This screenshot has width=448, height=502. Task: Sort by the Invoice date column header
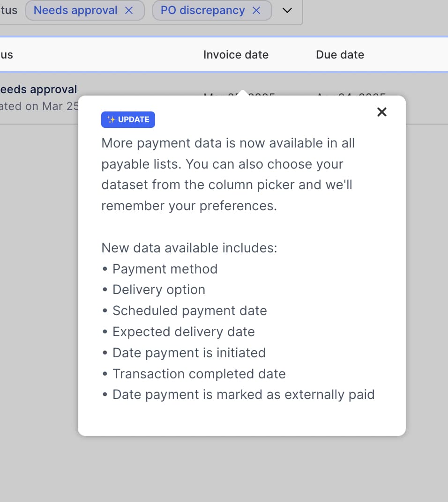click(236, 55)
